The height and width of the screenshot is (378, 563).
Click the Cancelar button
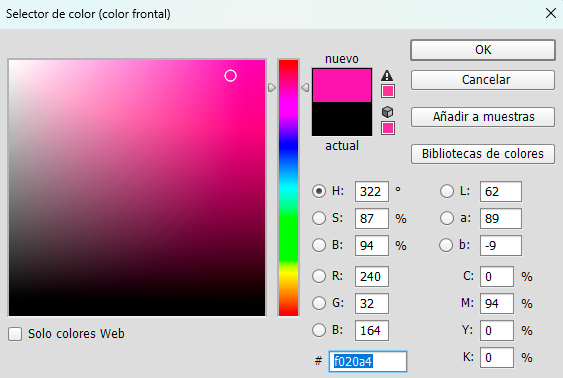[x=483, y=80]
